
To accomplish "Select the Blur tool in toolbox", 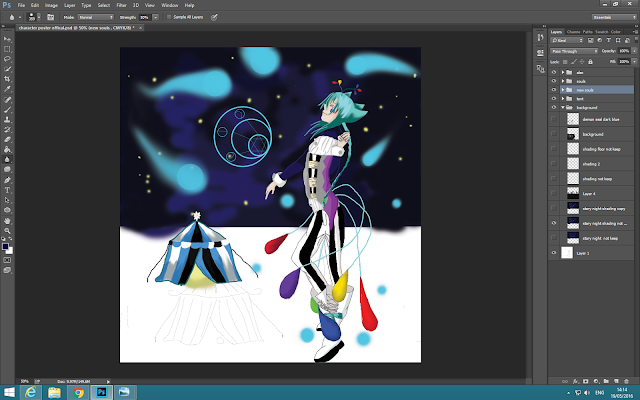I will click(7, 160).
